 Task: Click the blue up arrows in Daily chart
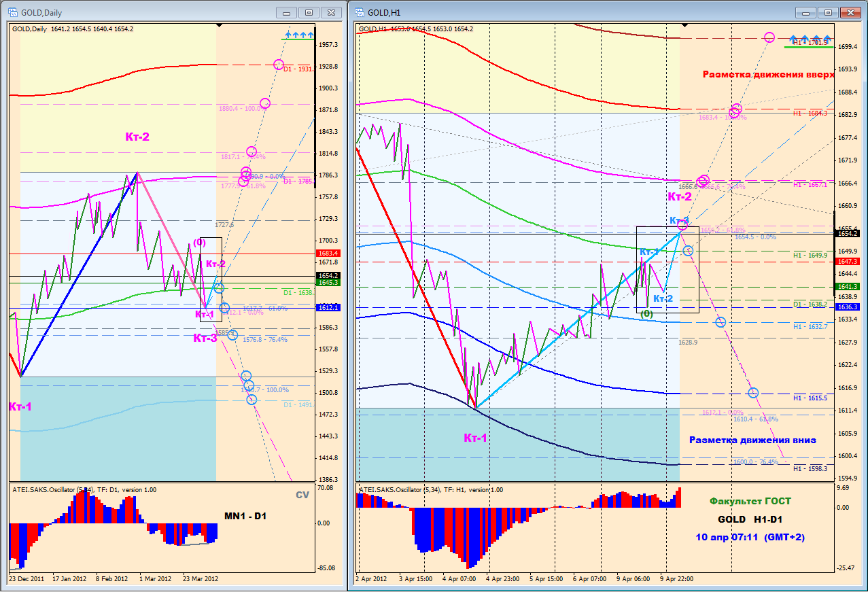[x=299, y=34]
